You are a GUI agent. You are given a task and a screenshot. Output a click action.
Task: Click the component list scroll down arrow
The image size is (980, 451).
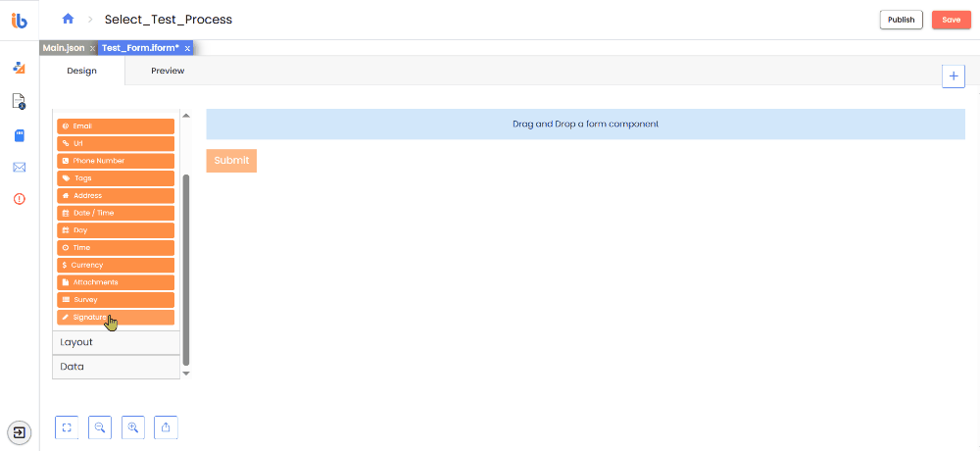pos(185,374)
